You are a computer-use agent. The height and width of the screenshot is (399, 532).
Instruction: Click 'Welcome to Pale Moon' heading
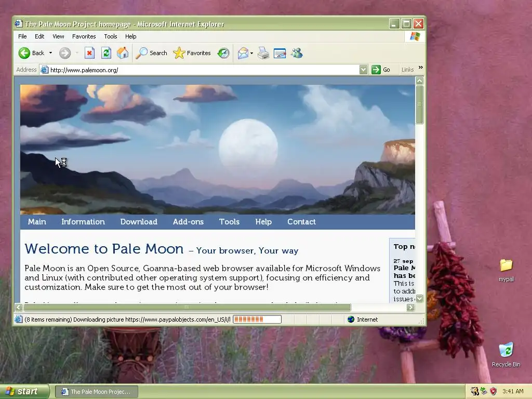pos(104,249)
